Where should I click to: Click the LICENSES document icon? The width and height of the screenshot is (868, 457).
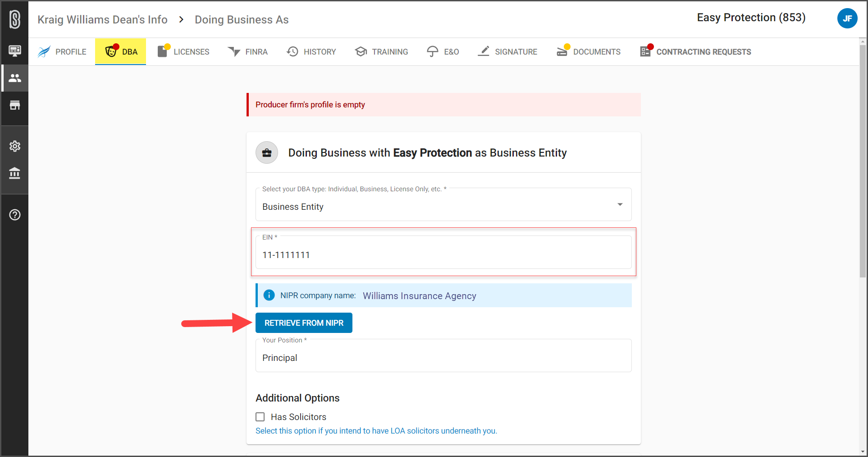pos(163,51)
